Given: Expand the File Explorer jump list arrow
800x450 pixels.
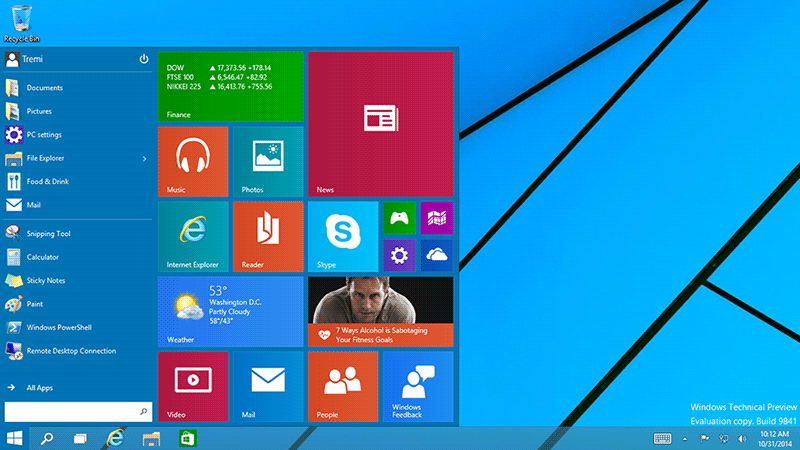Looking at the screenshot, I should [144, 159].
